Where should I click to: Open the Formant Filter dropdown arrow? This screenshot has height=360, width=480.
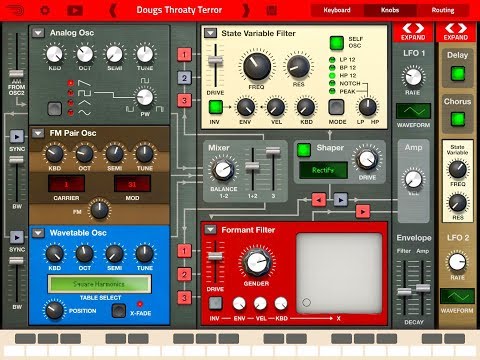(x=210, y=230)
